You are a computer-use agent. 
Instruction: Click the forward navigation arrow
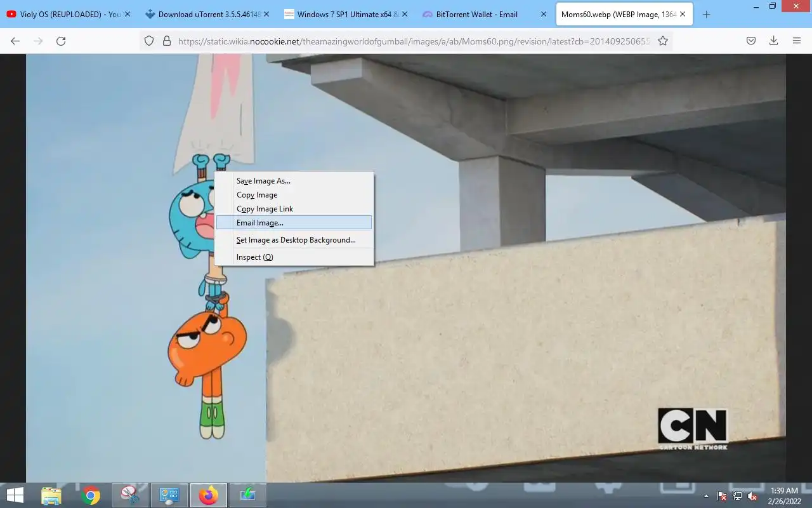[38, 41]
